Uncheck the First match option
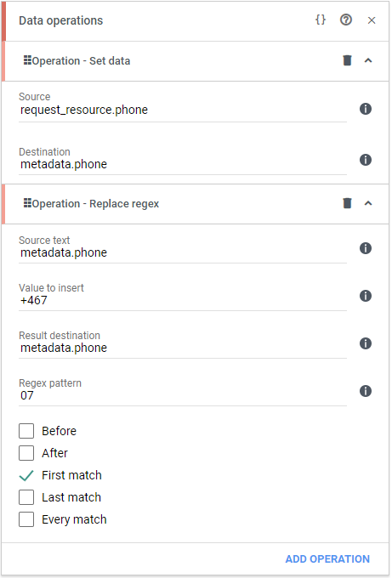Screen dimensions: 392x578 coord(26,475)
